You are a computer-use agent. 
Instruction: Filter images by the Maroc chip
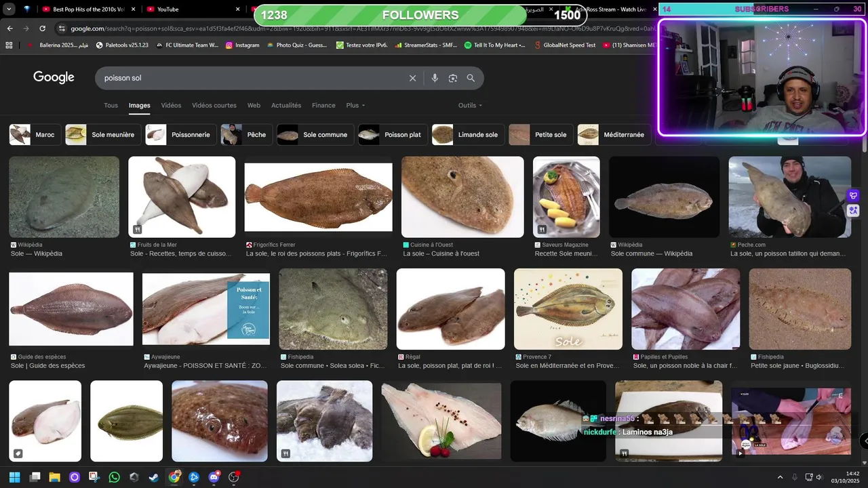[35, 134]
